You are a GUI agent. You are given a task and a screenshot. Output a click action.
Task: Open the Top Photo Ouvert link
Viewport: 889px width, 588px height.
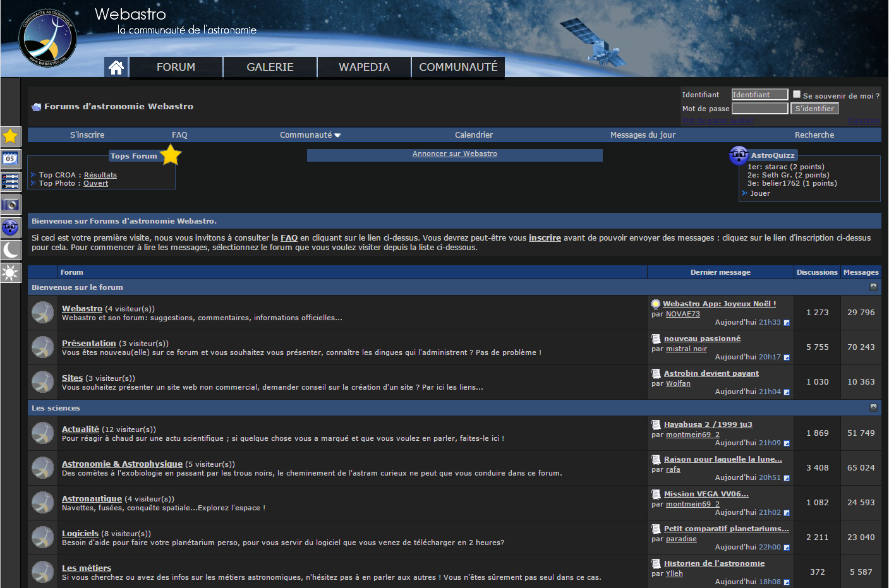click(x=96, y=183)
